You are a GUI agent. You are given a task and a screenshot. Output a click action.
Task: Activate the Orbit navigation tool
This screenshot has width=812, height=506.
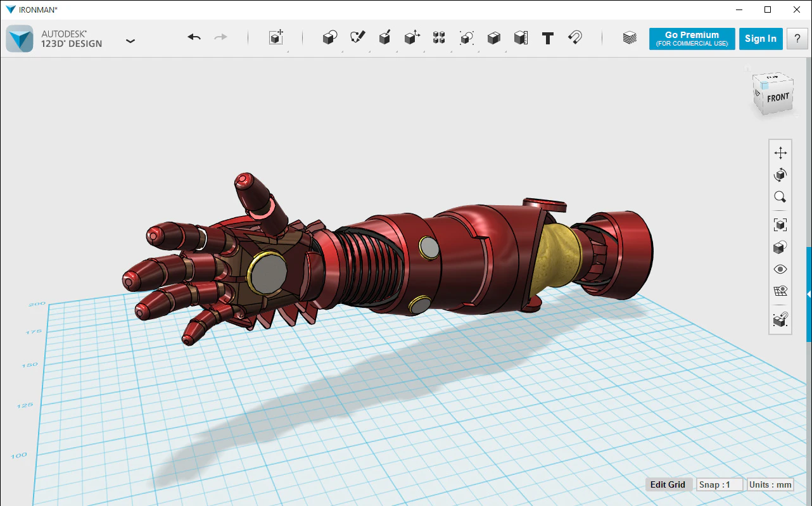click(x=780, y=174)
